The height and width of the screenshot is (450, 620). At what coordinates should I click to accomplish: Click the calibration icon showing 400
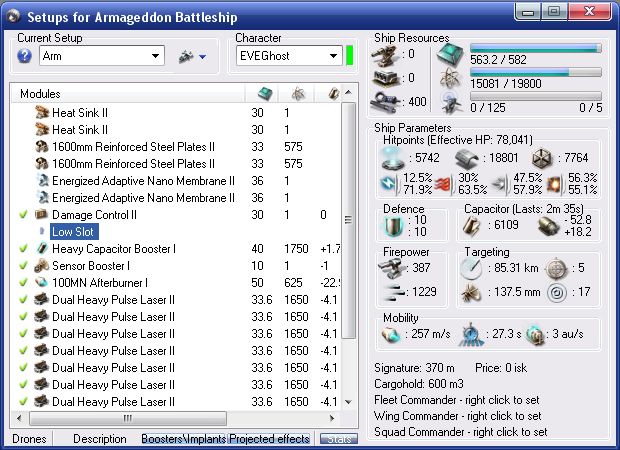coord(385,102)
